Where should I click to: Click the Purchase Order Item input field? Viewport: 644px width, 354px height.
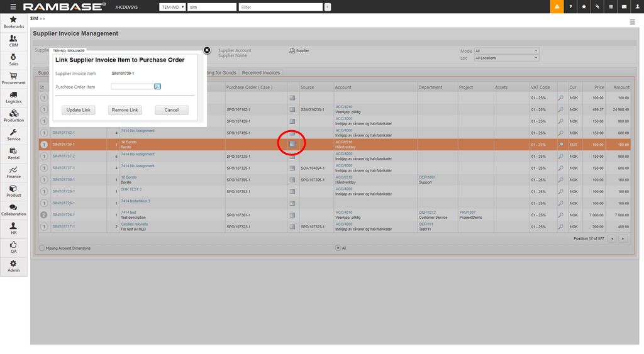[132, 87]
